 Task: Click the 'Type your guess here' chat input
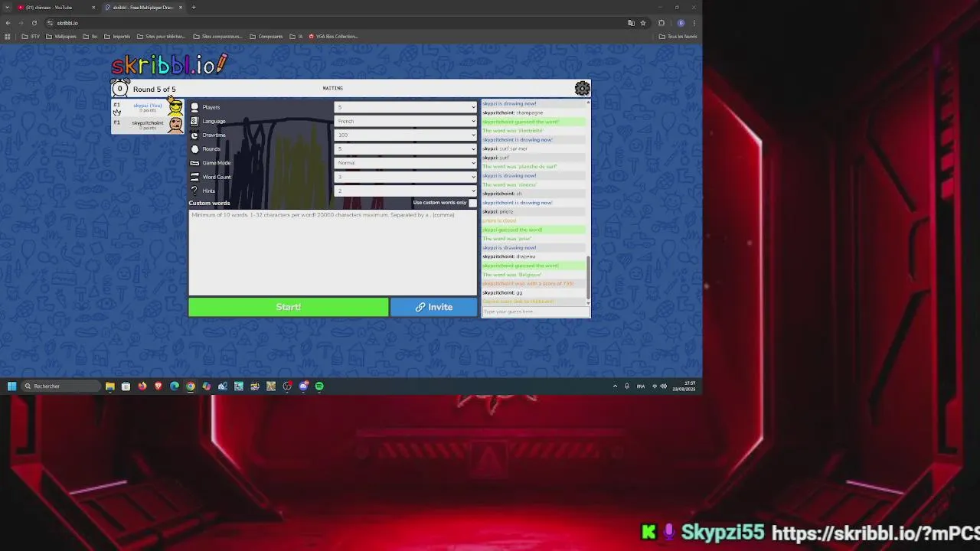click(x=535, y=311)
